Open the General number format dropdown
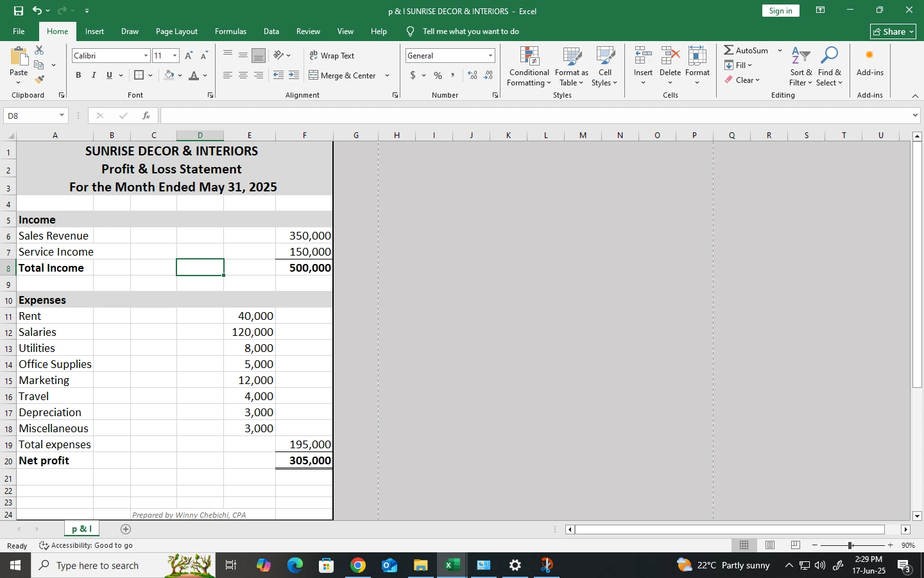This screenshot has width=924, height=578. click(490, 56)
